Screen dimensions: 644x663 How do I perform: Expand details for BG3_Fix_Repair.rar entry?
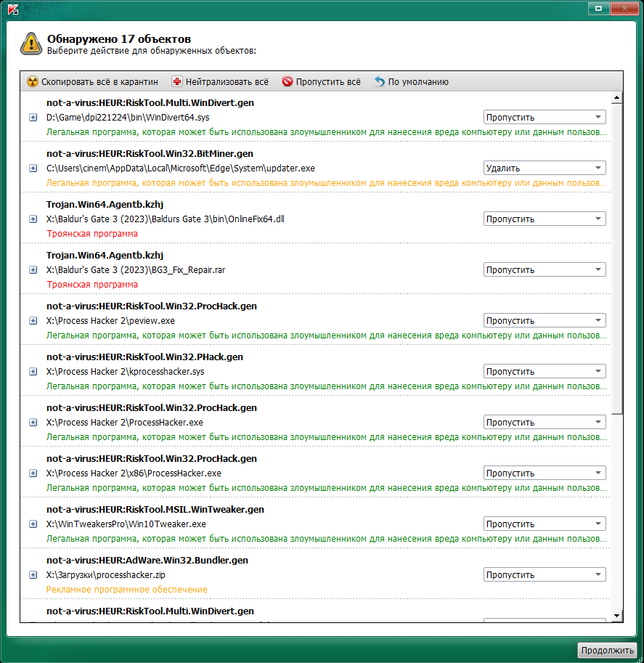click(x=33, y=269)
